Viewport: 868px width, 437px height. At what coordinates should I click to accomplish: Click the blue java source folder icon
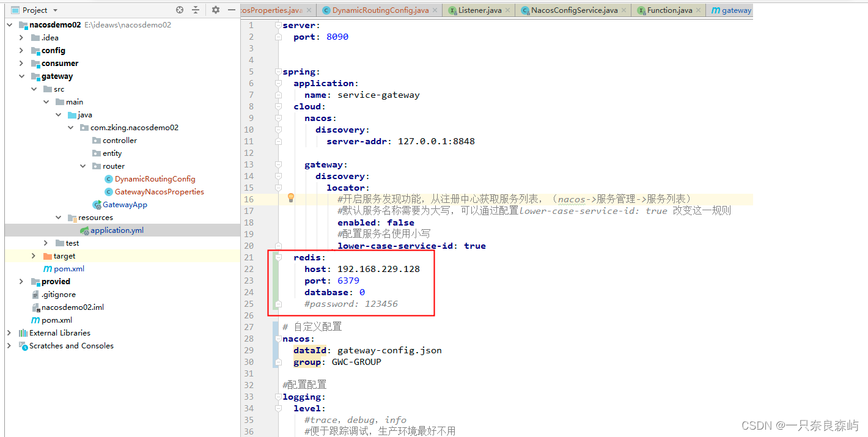[x=72, y=115]
